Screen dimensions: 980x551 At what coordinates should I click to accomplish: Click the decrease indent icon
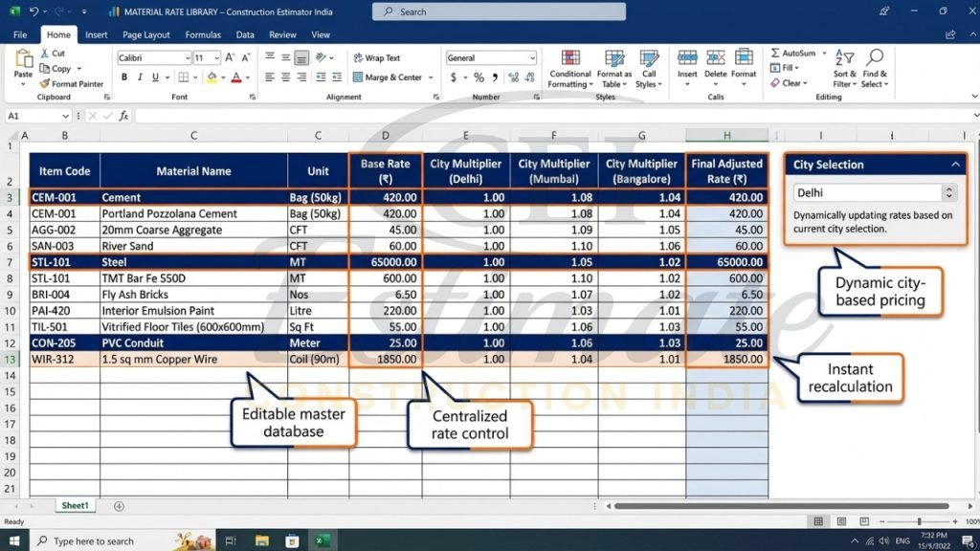(321, 77)
